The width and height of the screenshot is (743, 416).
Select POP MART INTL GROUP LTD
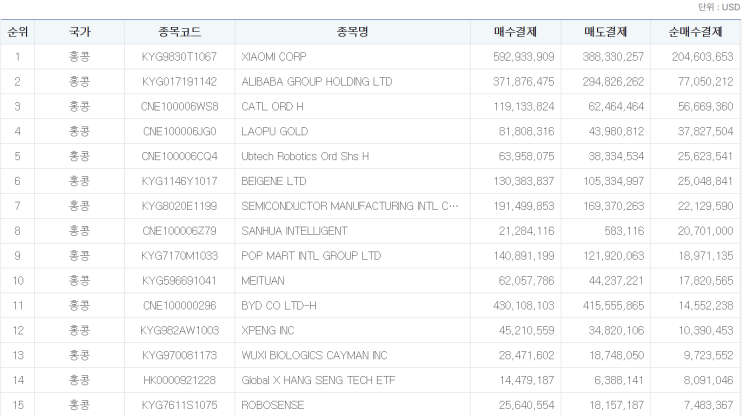point(311,256)
